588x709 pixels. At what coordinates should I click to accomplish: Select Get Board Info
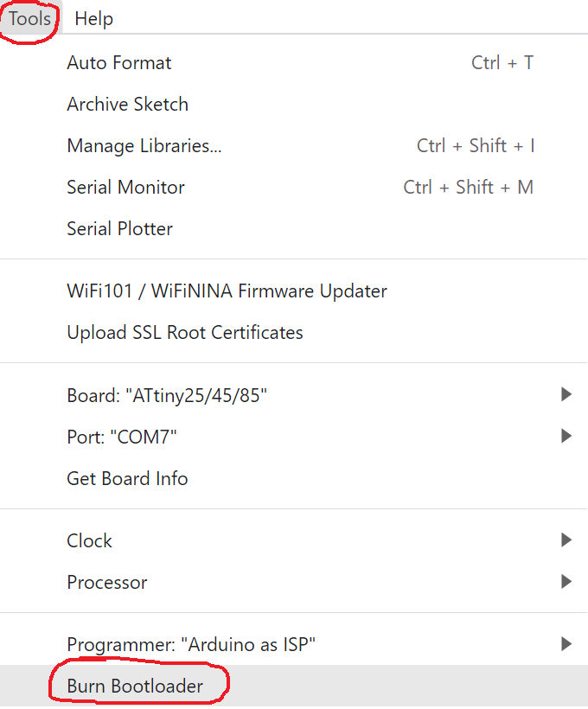pyautogui.click(x=127, y=478)
